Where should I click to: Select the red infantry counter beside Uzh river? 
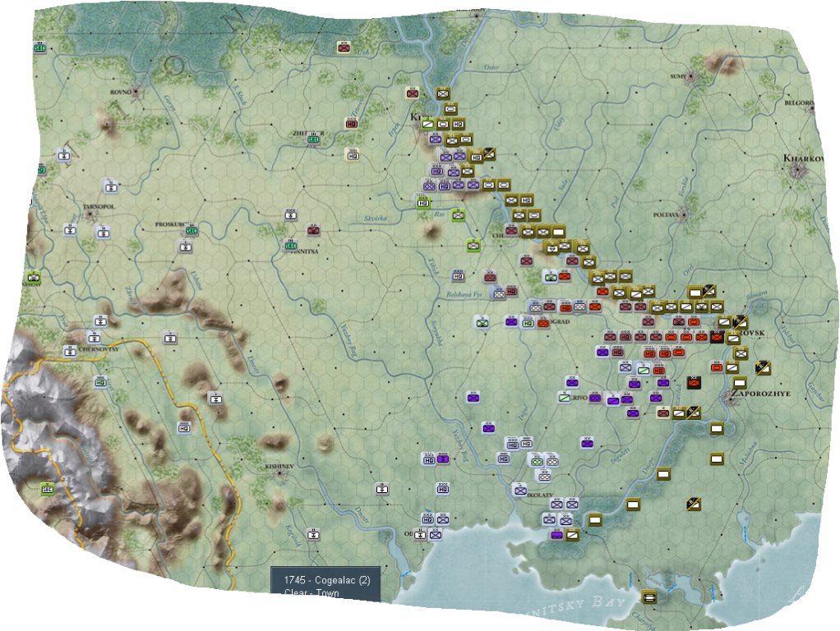pyautogui.click(x=344, y=48)
